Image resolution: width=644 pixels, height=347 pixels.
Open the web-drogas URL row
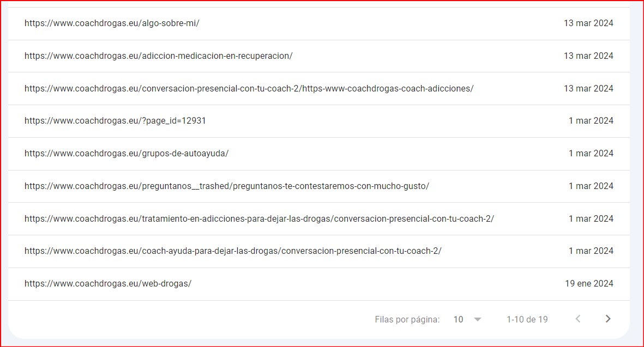tap(318, 284)
